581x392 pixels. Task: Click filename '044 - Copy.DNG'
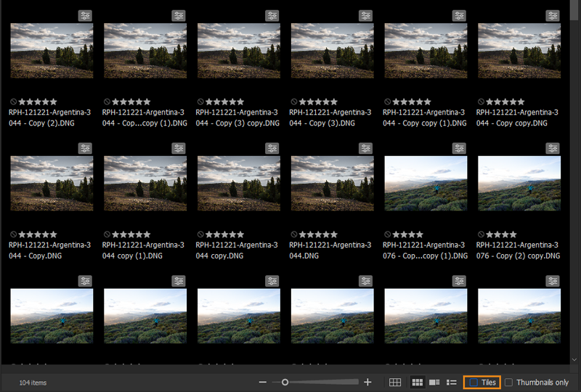[x=49, y=250]
